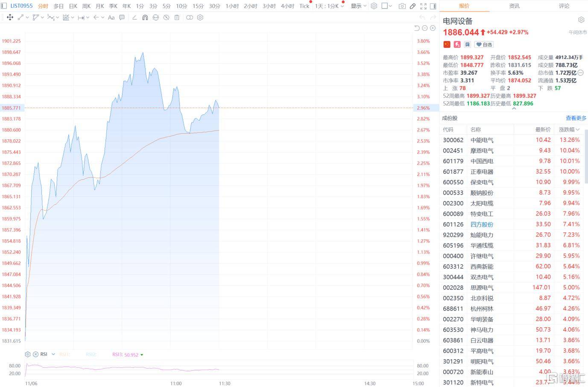The height and width of the screenshot is (387, 588).
Task: Select the 30分 timeframe
Action: click(x=215, y=6)
